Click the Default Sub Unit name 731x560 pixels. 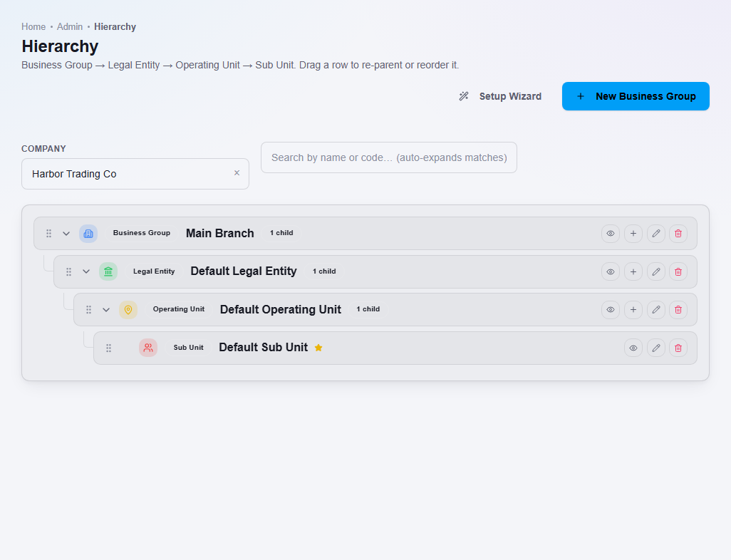[x=264, y=348]
